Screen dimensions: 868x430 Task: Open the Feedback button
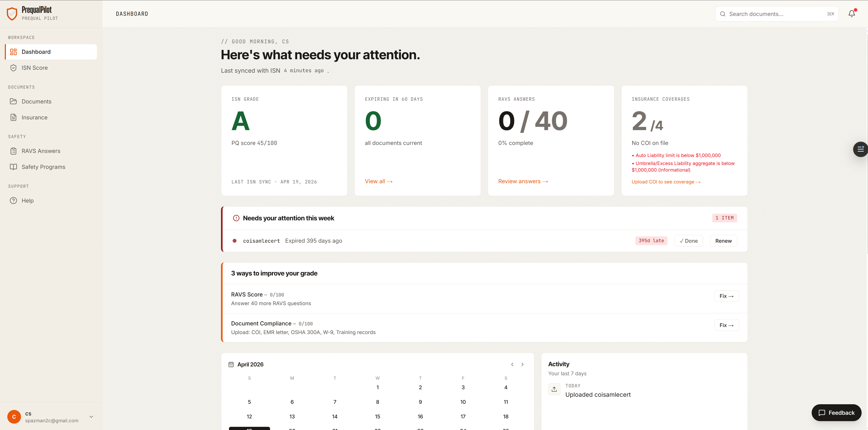point(836,413)
